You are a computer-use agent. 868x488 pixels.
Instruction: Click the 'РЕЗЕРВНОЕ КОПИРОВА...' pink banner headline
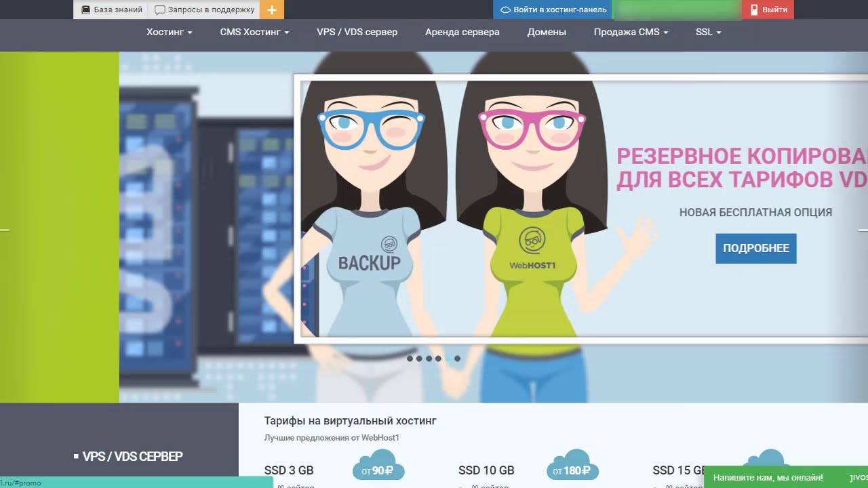pos(742,167)
